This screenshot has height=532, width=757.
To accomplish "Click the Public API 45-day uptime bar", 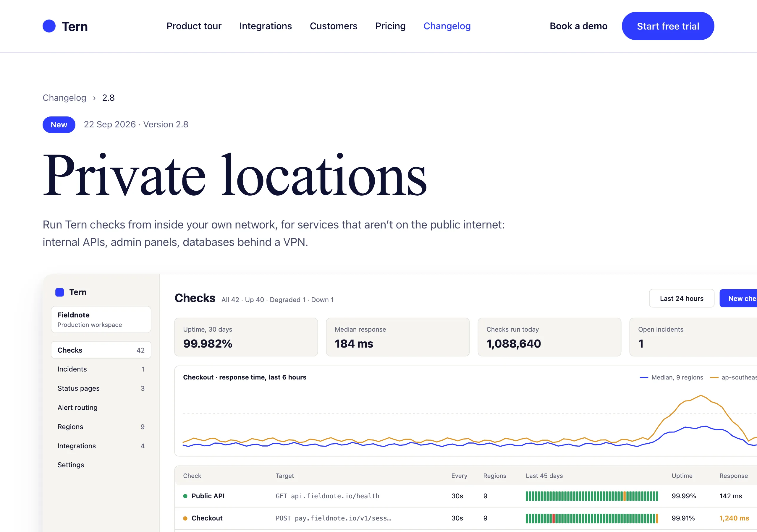I will coord(592,496).
